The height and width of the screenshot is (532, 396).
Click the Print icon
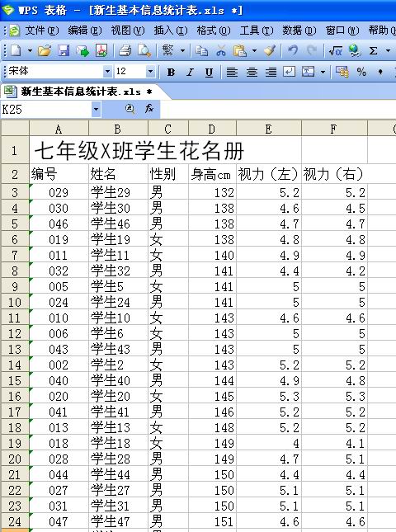point(125,51)
